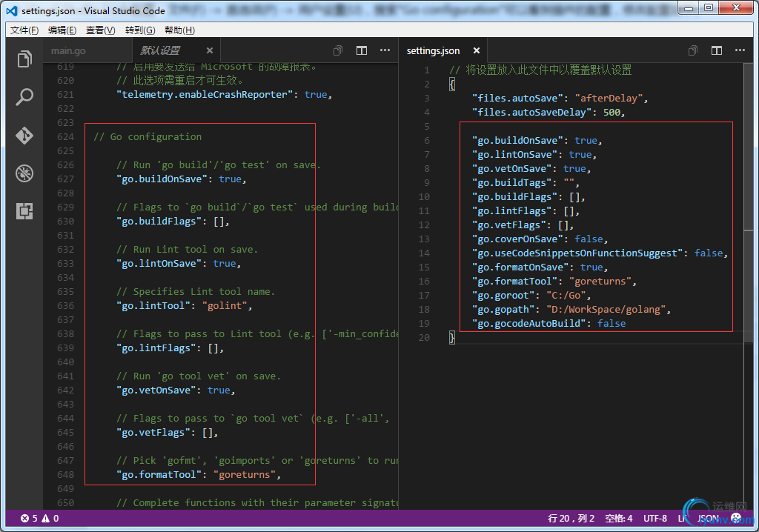Open the Git source control view
Screen dimensions: 759x532
click(x=24, y=135)
